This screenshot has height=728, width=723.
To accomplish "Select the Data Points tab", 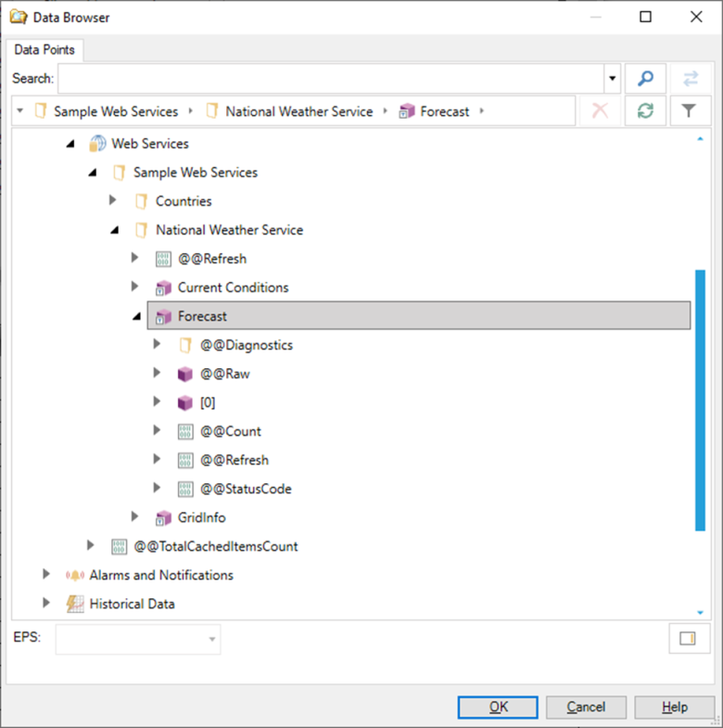I will [44, 49].
